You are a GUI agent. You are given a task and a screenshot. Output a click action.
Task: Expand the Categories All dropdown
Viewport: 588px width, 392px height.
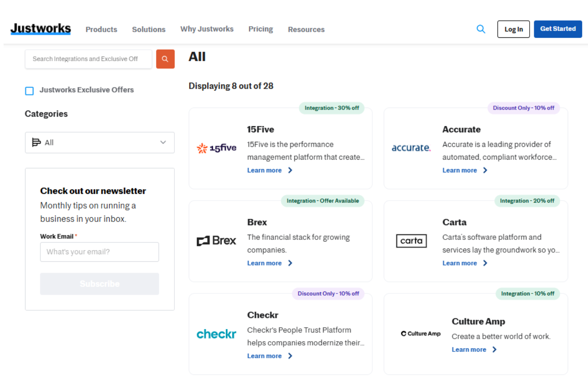point(100,143)
